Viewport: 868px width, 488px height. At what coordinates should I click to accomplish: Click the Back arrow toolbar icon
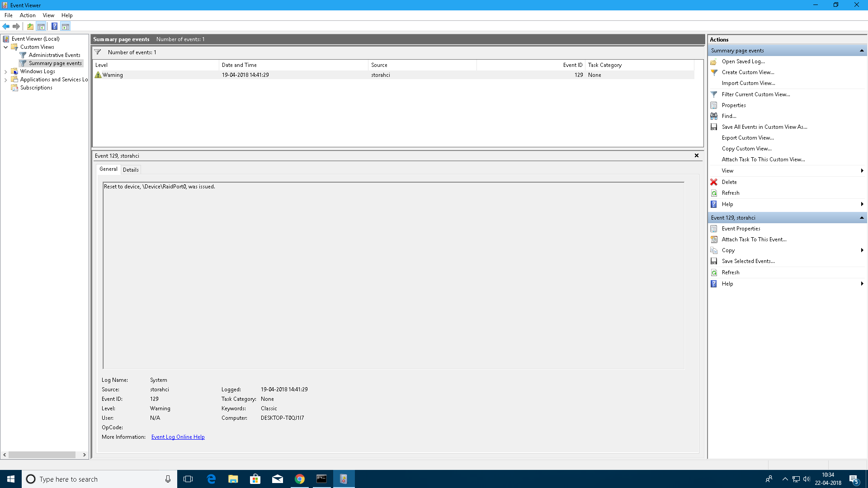click(x=6, y=26)
